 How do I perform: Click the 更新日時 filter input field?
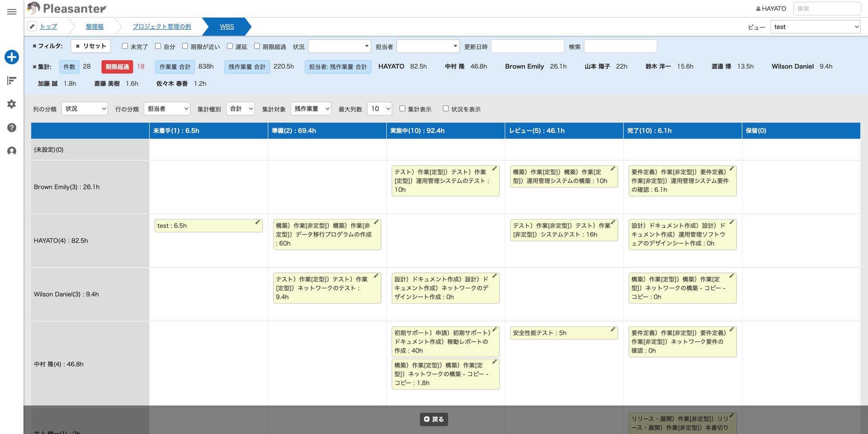point(527,46)
